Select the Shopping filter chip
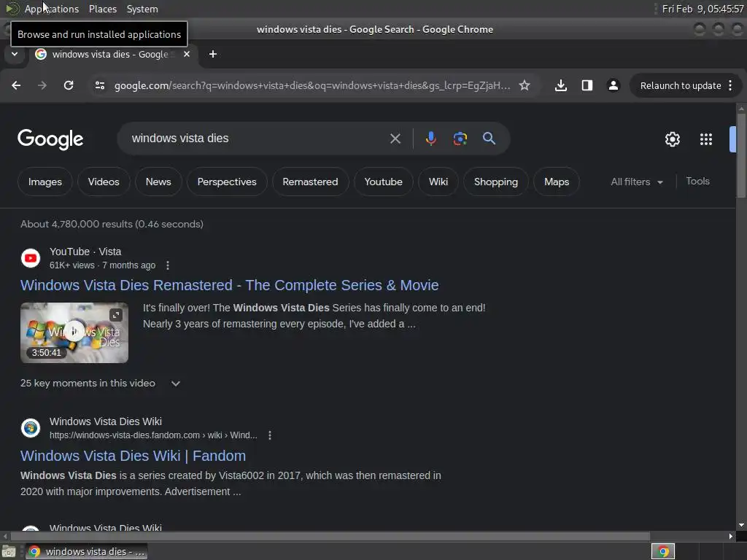The width and height of the screenshot is (747, 560). tap(496, 182)
